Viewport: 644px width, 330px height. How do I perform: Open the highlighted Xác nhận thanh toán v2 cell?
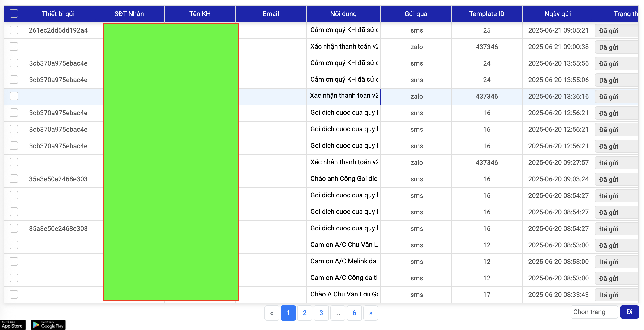tap(343, 96)
